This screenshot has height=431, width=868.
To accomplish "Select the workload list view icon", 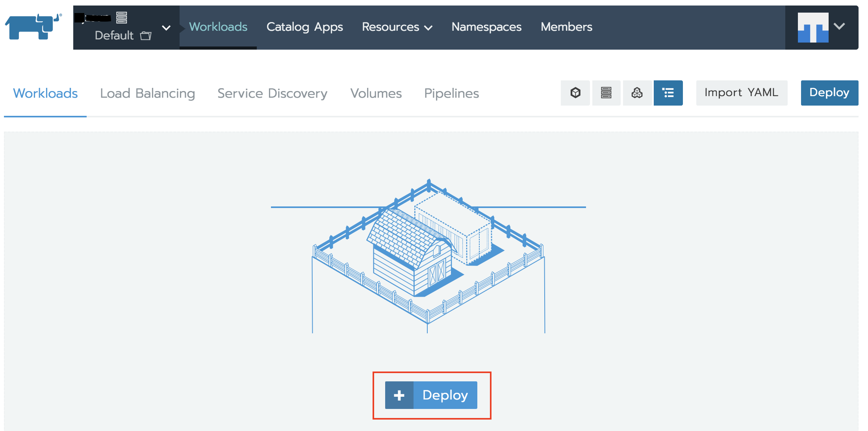I will tap(668, 93).
